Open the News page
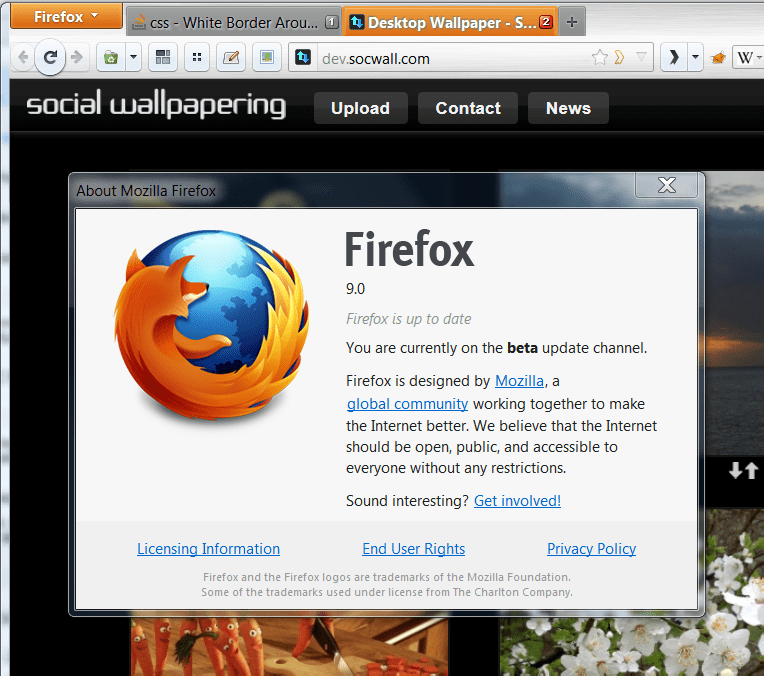Viewport: 764px width, 676px height. click(x=568, y=108)
